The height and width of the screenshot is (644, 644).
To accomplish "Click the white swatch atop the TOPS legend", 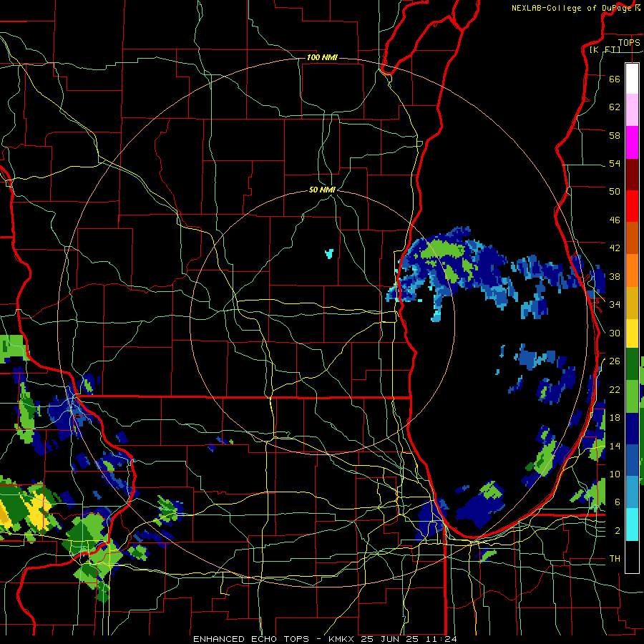I will (x=632, y=79).
